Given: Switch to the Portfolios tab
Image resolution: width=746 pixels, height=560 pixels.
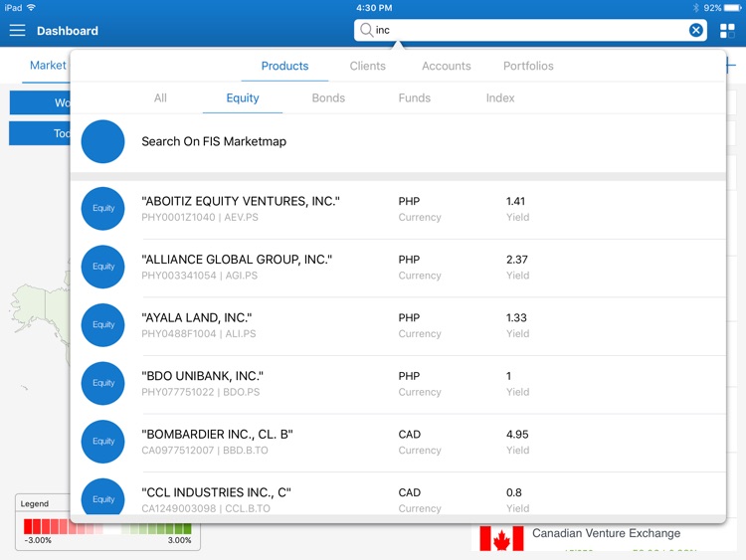Looking at the screenshot, I should pyautogui.click(x=528, y=66).
